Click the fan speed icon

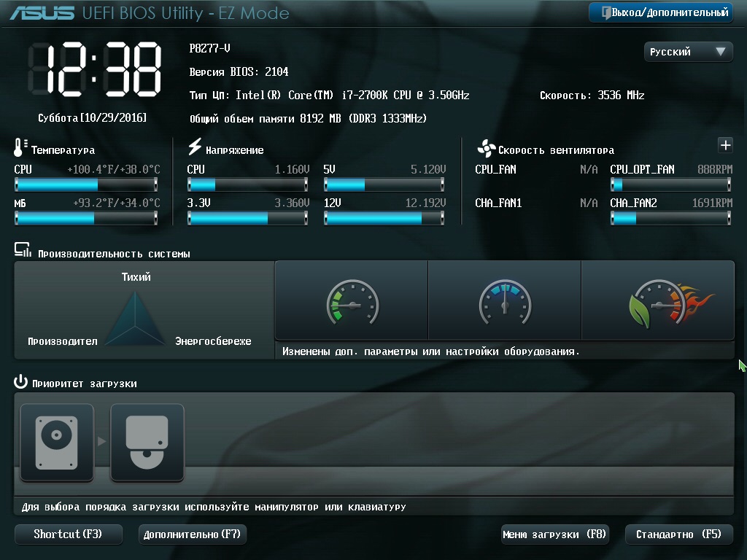(486, 149)
